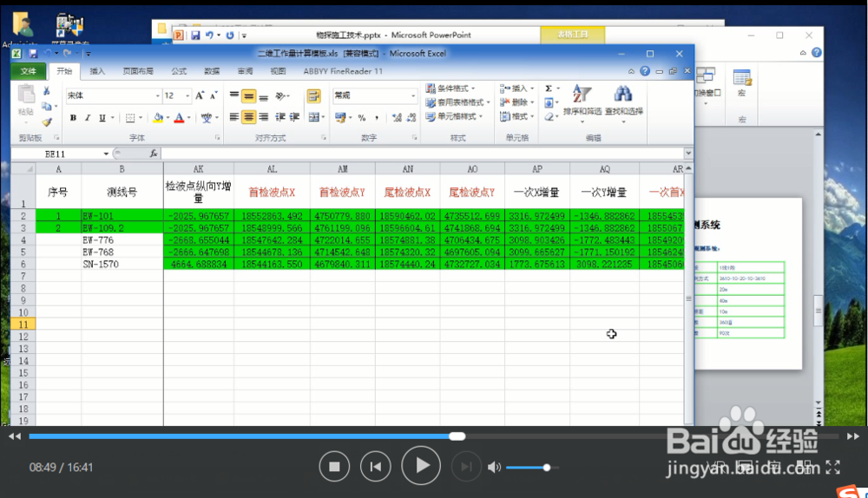
Task: Click the previous track button
Action: tap(375, 467)
